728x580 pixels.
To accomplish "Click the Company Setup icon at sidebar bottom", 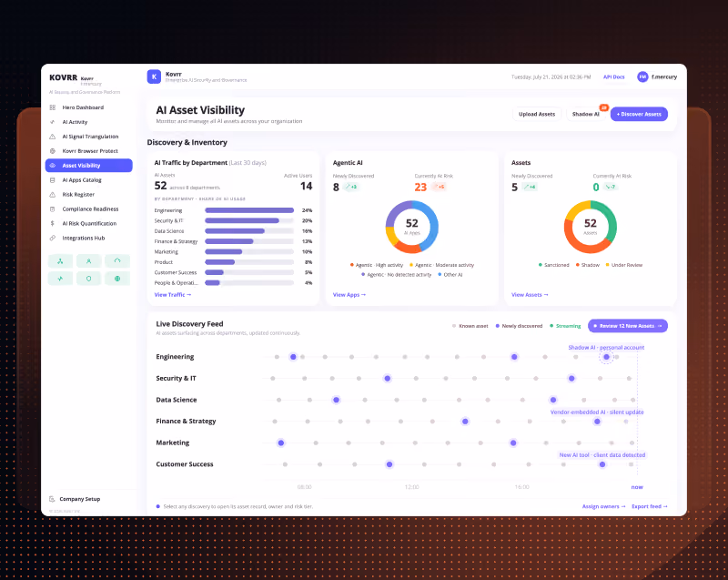I will [x=52, y=499].
